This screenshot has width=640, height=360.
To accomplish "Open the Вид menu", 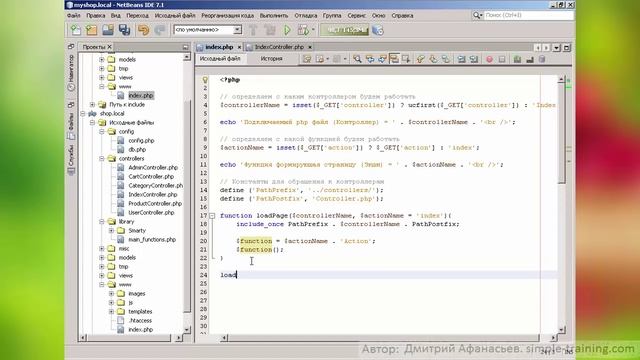I will click(116, 16).
